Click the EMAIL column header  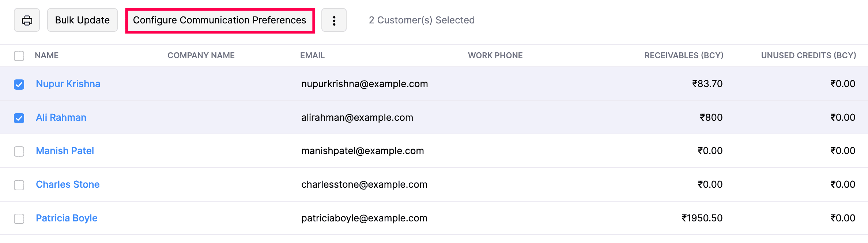(x=312, y=55)
